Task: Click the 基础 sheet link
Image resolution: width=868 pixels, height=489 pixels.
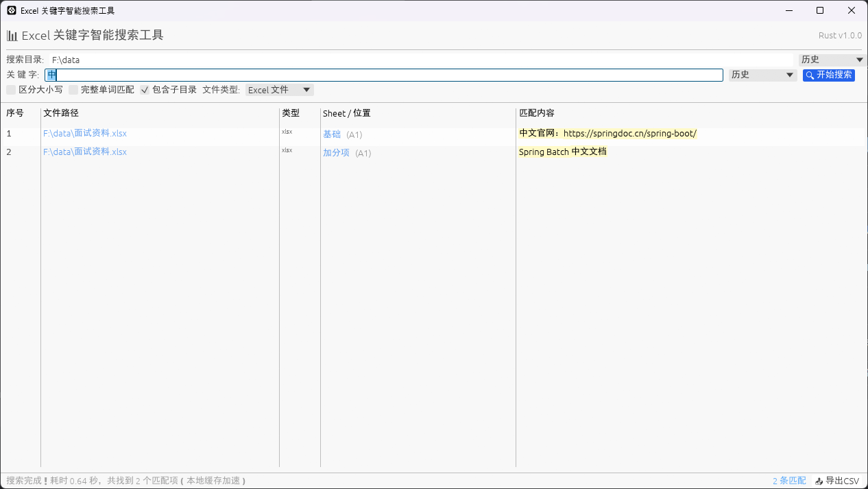Action: 332,134
